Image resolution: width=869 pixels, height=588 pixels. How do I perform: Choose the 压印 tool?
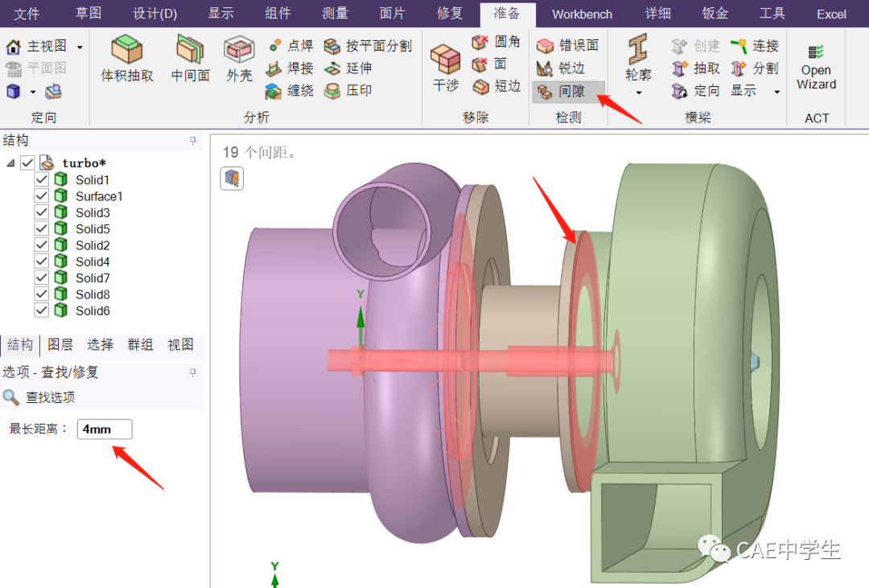pyautogui.click(x=348, y=90)
